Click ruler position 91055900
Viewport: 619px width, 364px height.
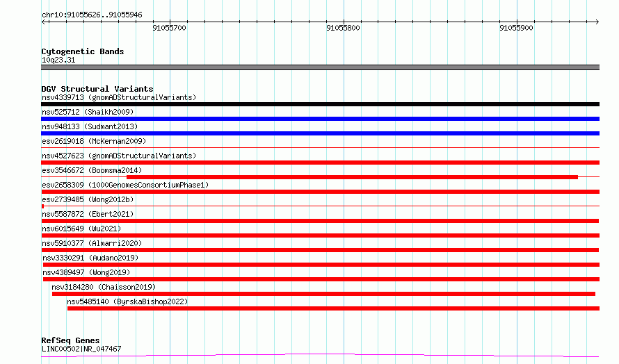[x=516, y=28]
